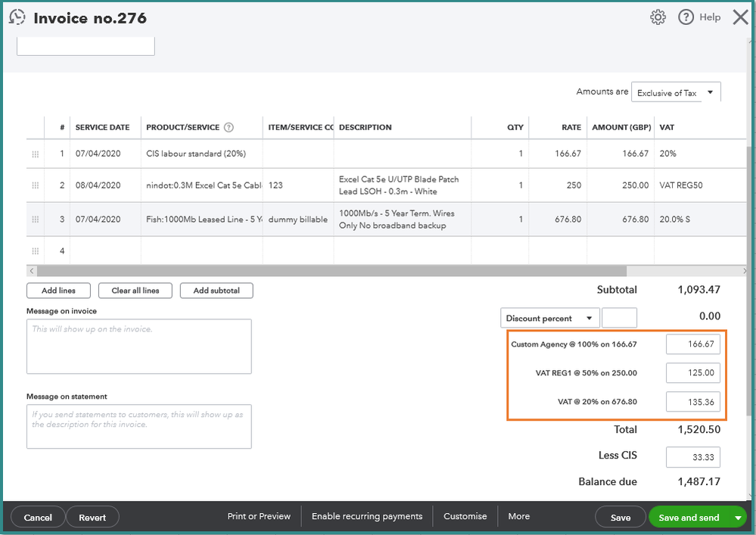Click the Print or Preview link
The width and height of the screenshot is (756, 535).
(x=259, y=516)
